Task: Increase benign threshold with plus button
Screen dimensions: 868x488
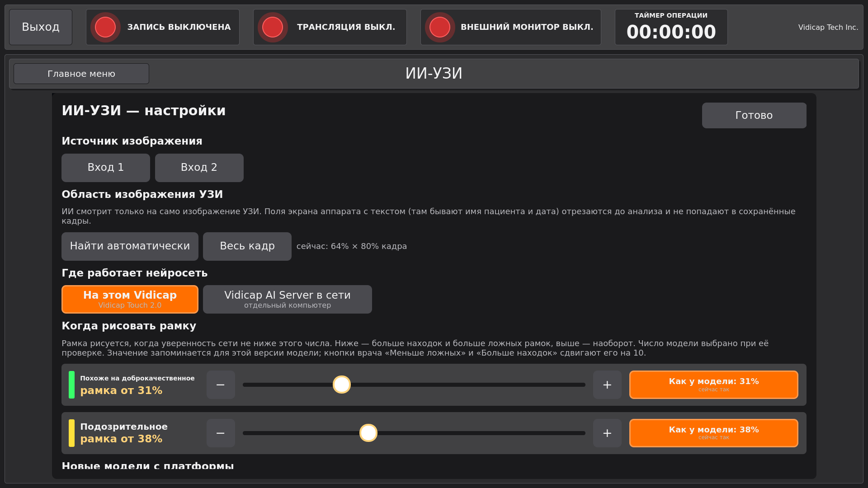Action: (607, 385)
